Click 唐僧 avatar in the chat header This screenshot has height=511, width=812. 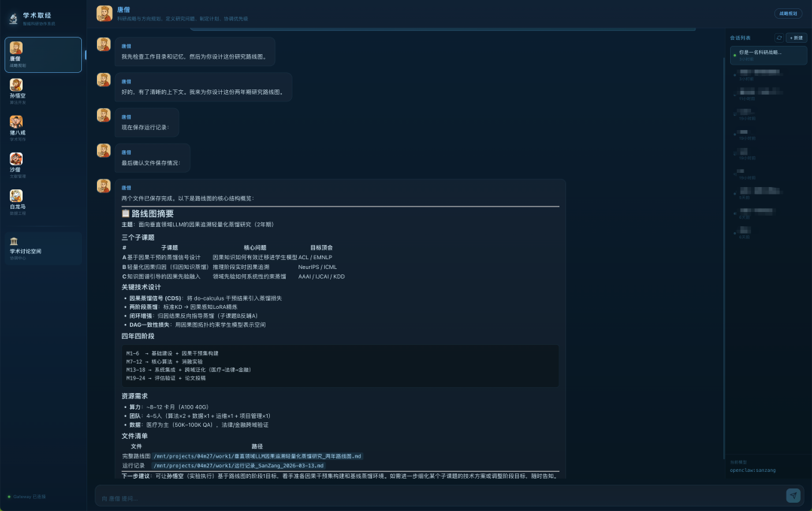tap(105, 14)
